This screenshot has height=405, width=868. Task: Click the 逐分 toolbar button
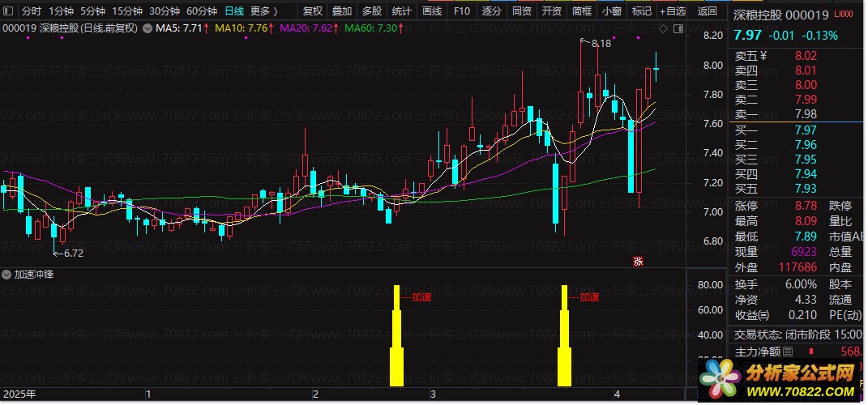tap(492, 11)
